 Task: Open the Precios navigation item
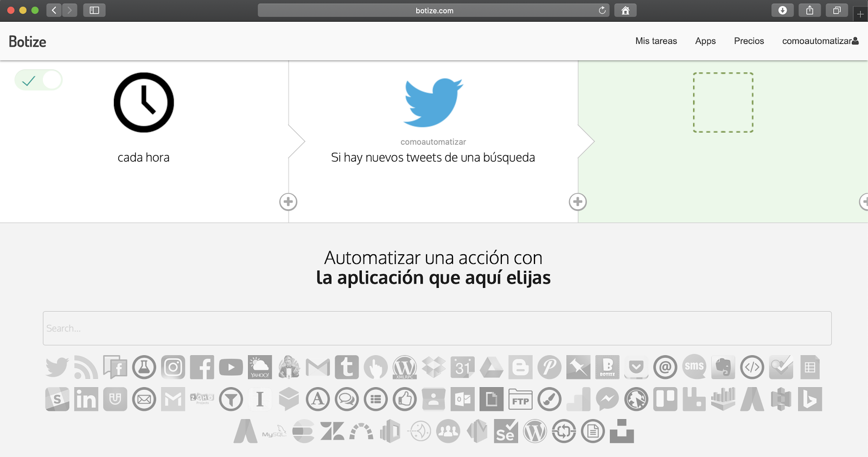(x=749, y=41)
